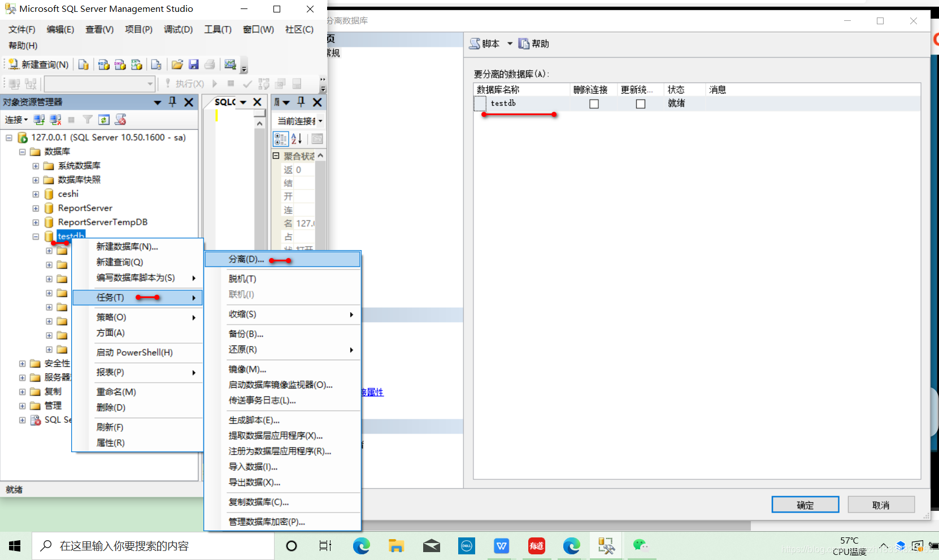Choose 重命名(M) from context menu
The image size is (939, 560).
[138, 392]
